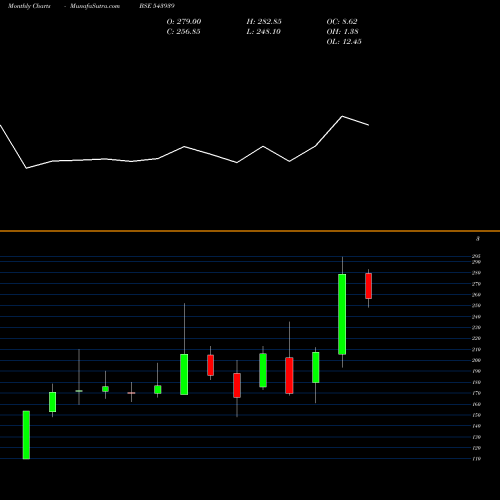Click the 150 price axis label

(x=476, y=415)
